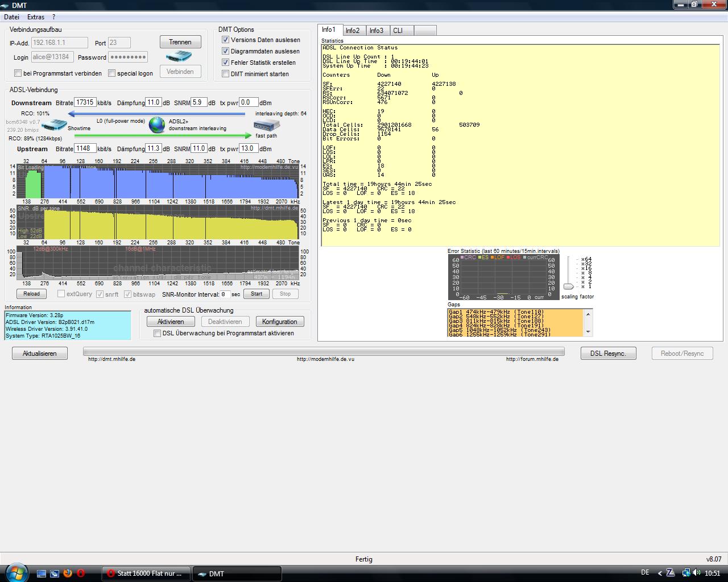Enable DMT minimiert starten checkbox

226,74
